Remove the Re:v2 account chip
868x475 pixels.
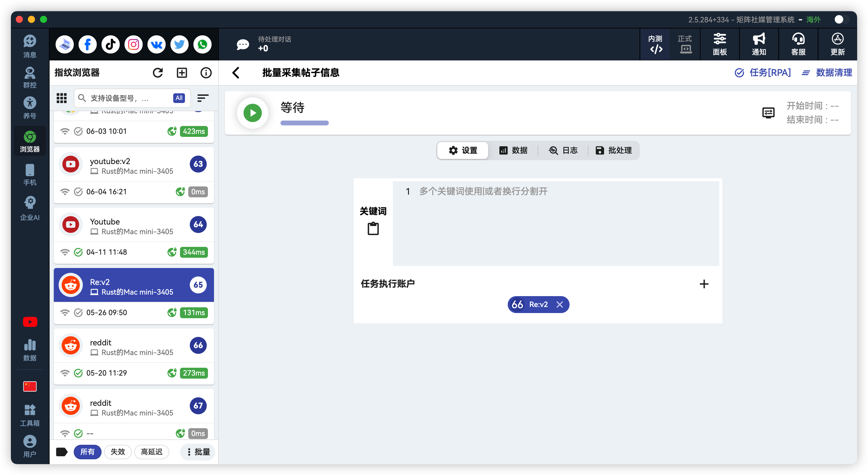coord(560,304)
